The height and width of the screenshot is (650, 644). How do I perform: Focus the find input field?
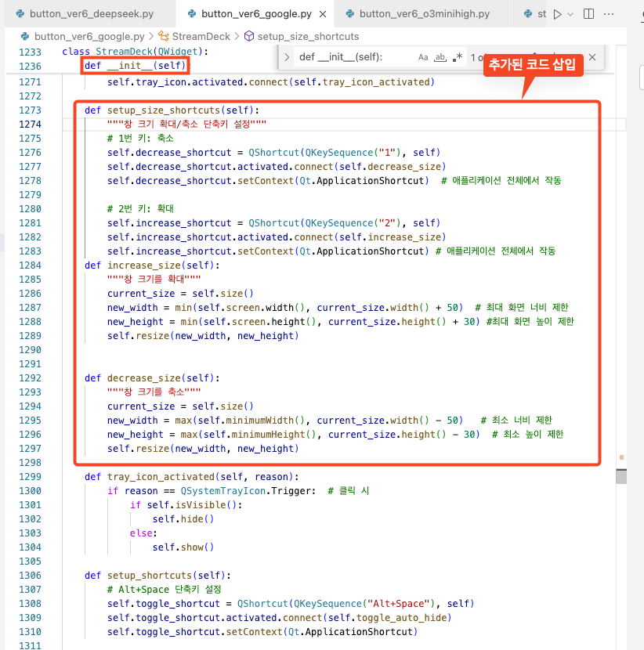355,57
